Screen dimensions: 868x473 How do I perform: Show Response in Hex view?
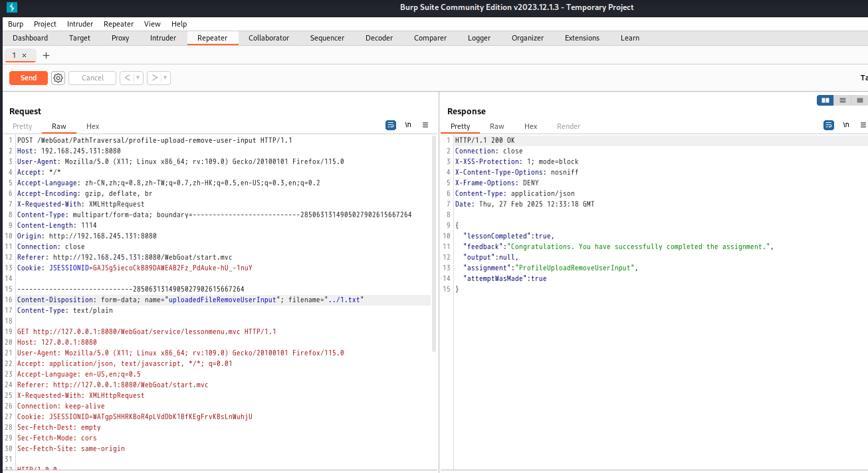coord(531,126)
